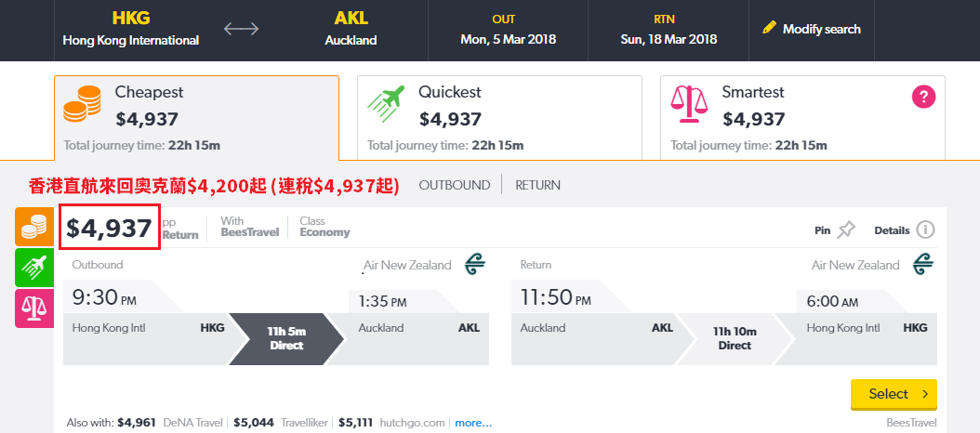Click the bidirectional arrow between HKG and AKL
This screenshot has height=433, width=980.
[x=241, y=29]
